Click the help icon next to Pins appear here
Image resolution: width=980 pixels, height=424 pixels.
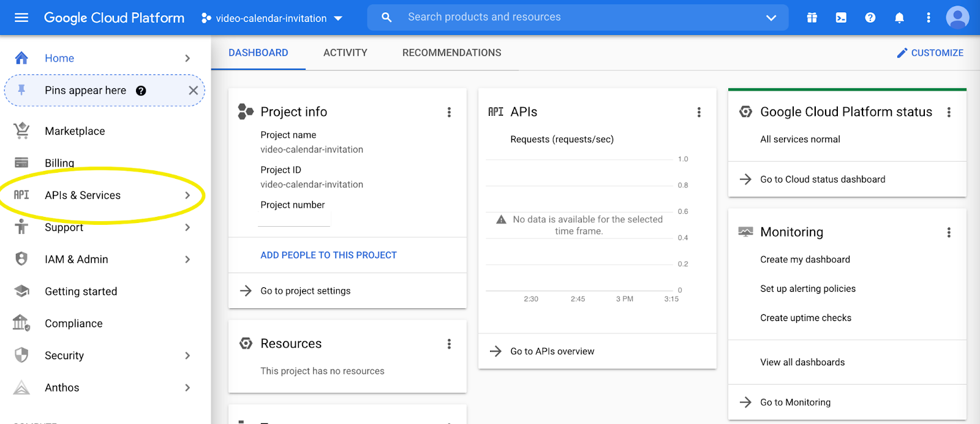click(141, 91)
